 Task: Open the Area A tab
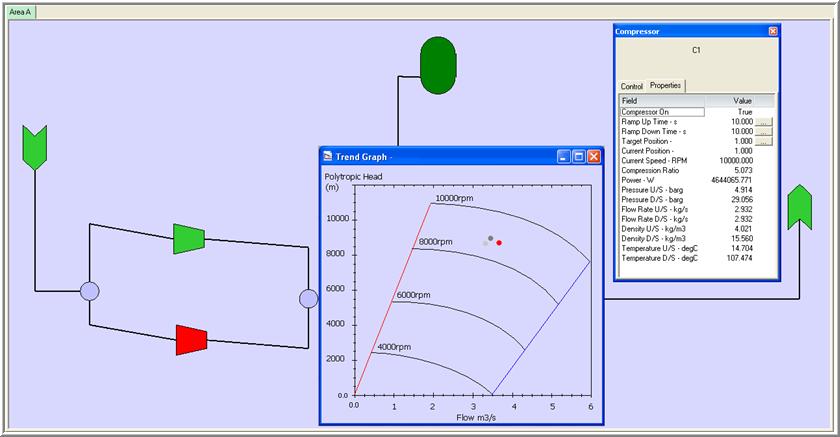click(20, 12)
